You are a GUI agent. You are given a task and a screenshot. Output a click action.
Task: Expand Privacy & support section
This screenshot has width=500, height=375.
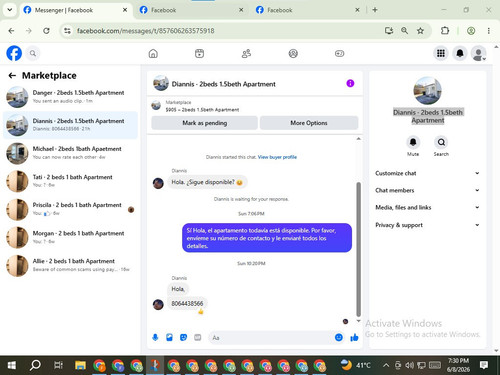[x=427, y=225]
